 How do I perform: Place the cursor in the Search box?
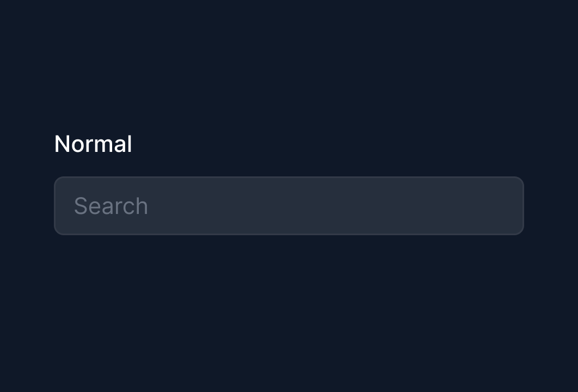coord(288,206)
